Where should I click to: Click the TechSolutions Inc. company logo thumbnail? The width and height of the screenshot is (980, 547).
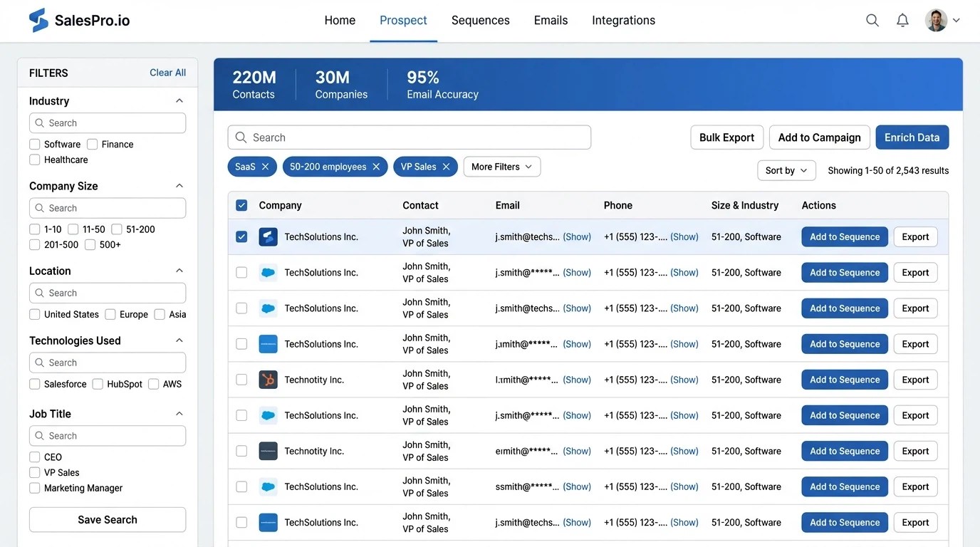tap(268, 236)
